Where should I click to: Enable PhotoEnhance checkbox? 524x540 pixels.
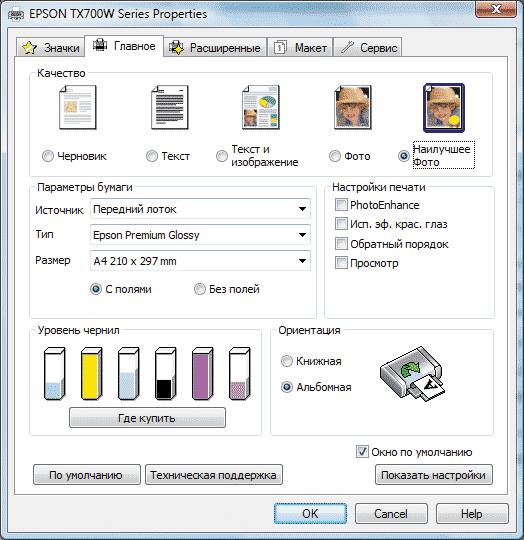(x=341, y=205)
